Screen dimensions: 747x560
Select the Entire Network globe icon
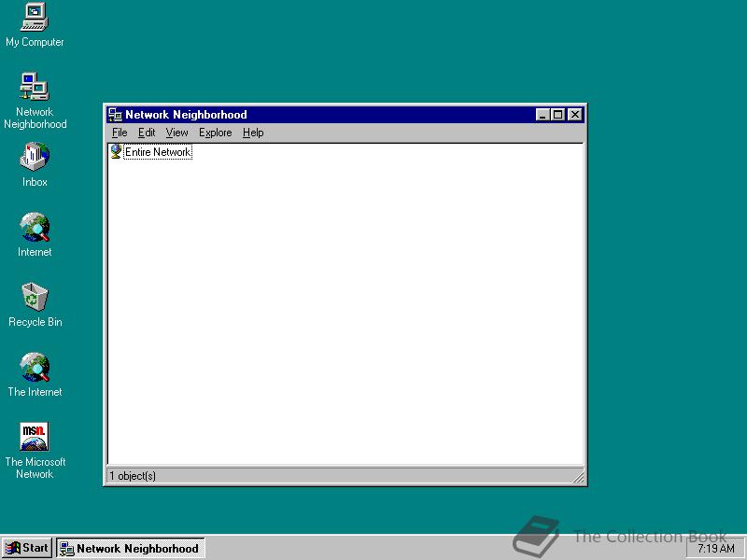click(115, 151)
